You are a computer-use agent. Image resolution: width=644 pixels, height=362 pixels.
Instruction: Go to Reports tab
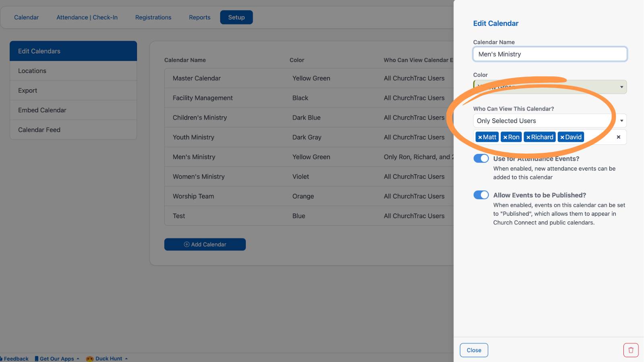[x=200, y=17]
